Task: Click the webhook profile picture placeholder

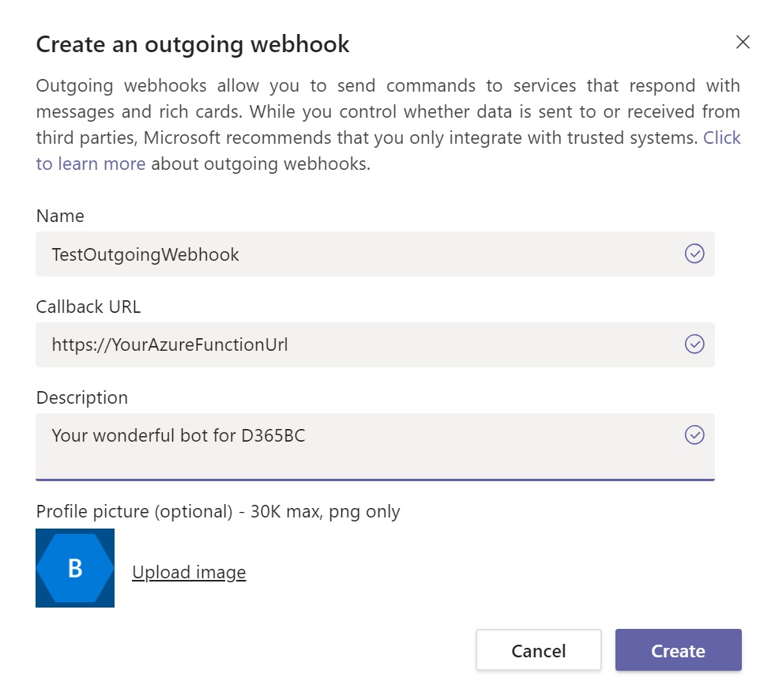Action: pyautogui.click(x=74, y=568)
